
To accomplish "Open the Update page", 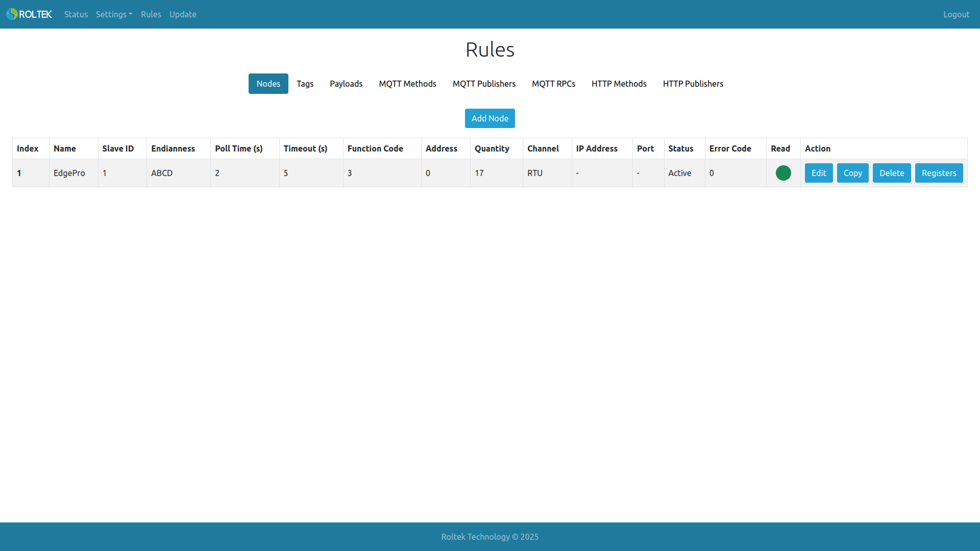I will point(183,14).
